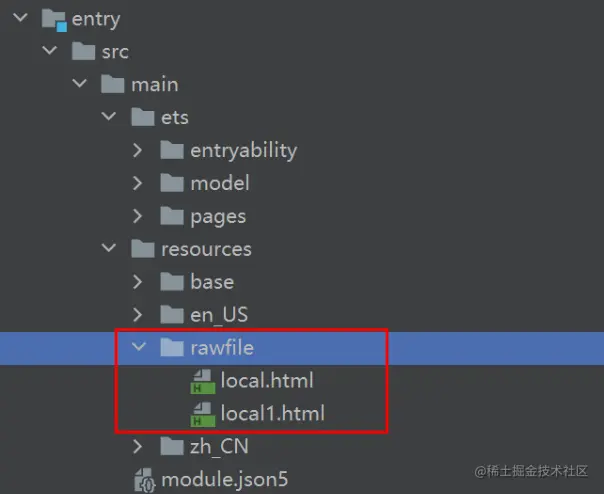Click the local1.html file icon

(x=203, y=414)
